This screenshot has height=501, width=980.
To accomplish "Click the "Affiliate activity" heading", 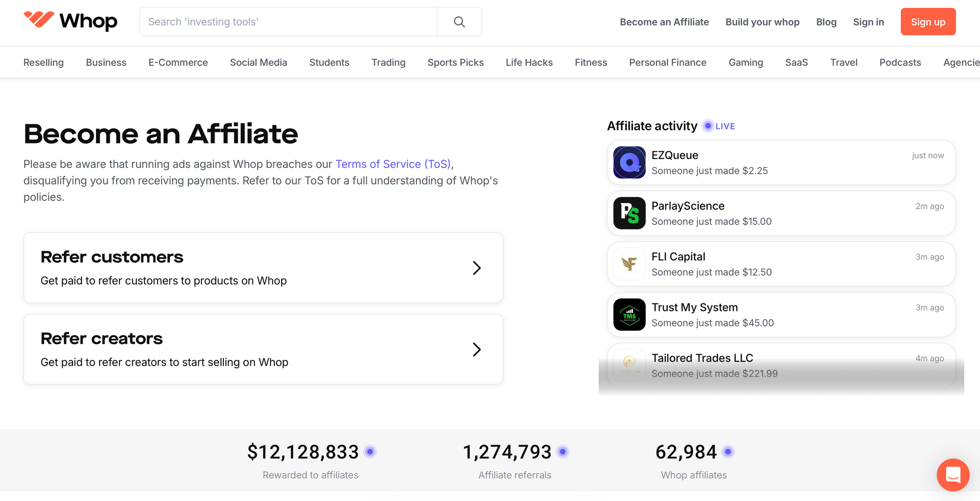I will (652, 126).
